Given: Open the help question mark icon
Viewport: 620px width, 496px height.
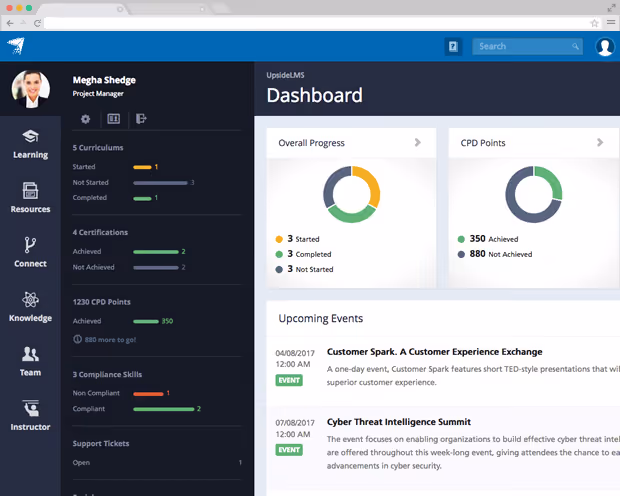Looking at the screenshot, I should tap(453, 47).
